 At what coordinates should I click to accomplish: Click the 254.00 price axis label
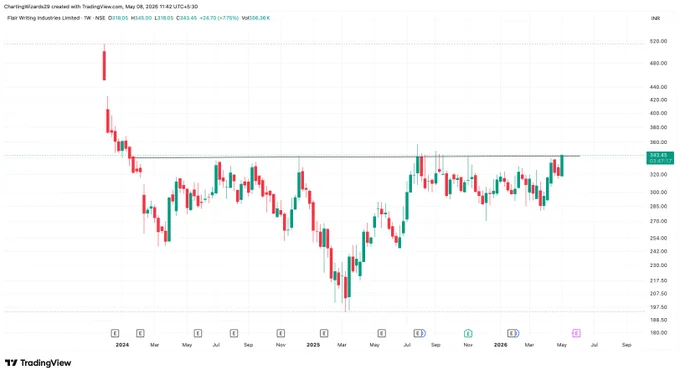[x=658, y=238]
